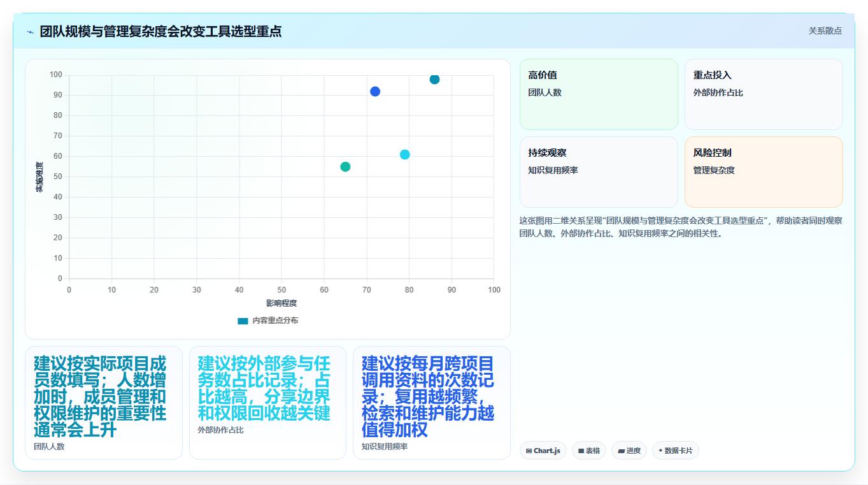Viewport: 868px width, 485px height.
Task: Click the 进度 tag chip
Action: 629,451
